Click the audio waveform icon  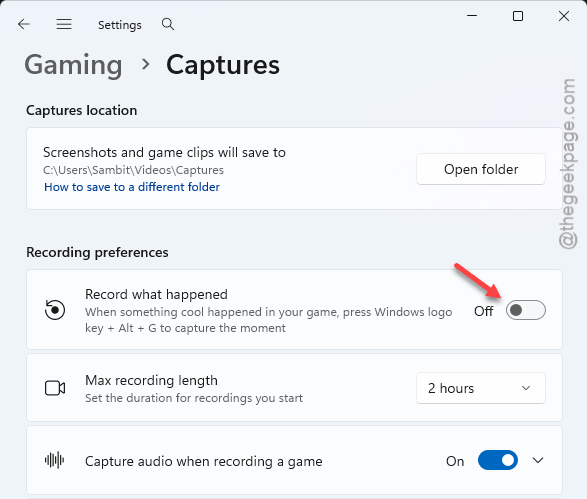coord(55,460)
